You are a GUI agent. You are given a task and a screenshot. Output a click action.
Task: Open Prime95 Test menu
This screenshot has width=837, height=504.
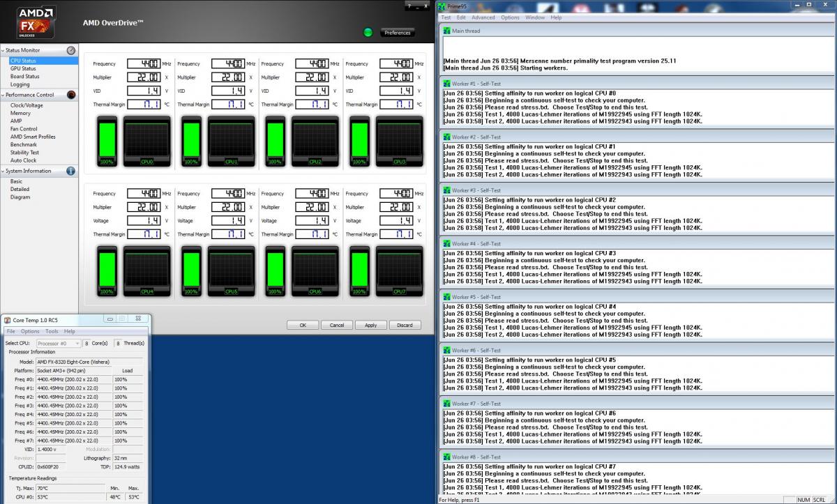(x=446, y=17)
